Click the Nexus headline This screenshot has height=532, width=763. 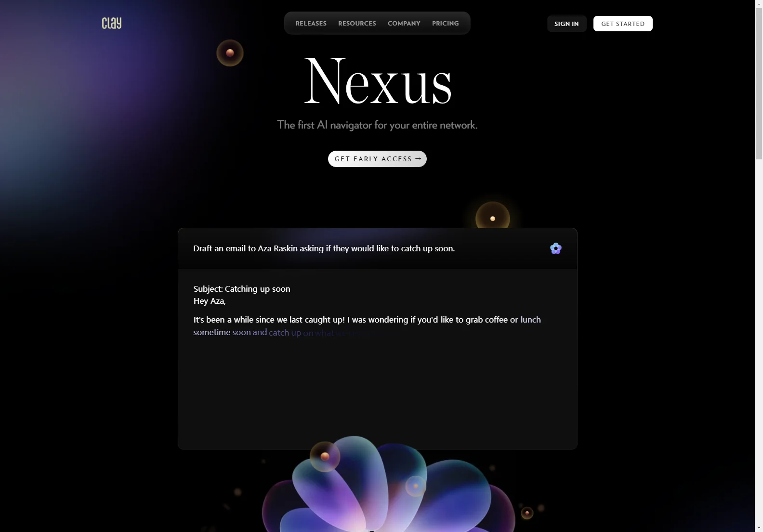click(x=378, y=81)
